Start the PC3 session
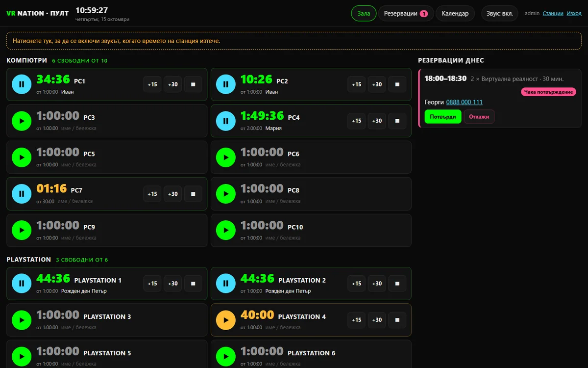Image resolution: width=588 pixels, height=368 pixels. pyautogui.click(x=22, y=121)
